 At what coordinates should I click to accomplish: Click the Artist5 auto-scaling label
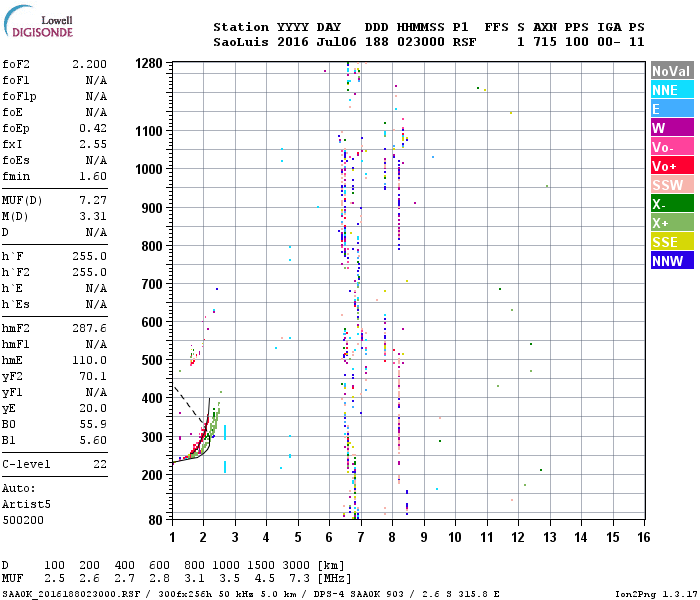(26, 504)
